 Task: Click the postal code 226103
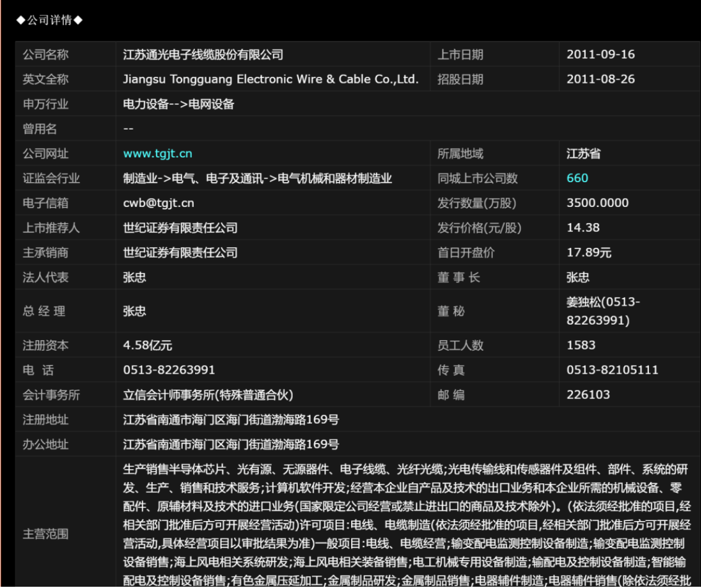tap(588, 395)
